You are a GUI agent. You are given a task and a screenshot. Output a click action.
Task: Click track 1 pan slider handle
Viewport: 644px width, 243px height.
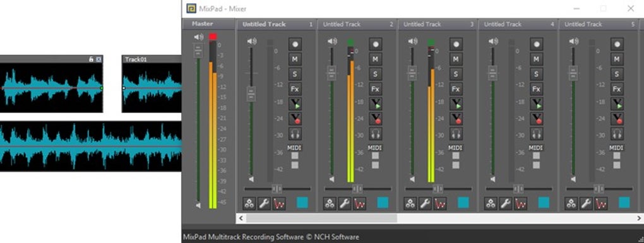[x=277, y=189]
